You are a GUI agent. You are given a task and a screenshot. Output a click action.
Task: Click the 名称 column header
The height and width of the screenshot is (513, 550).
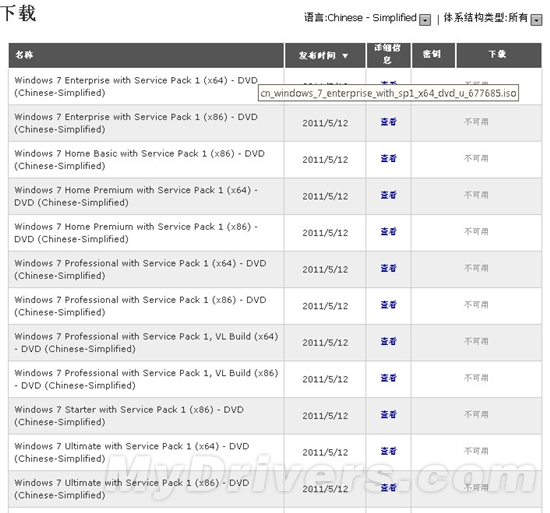146,55
